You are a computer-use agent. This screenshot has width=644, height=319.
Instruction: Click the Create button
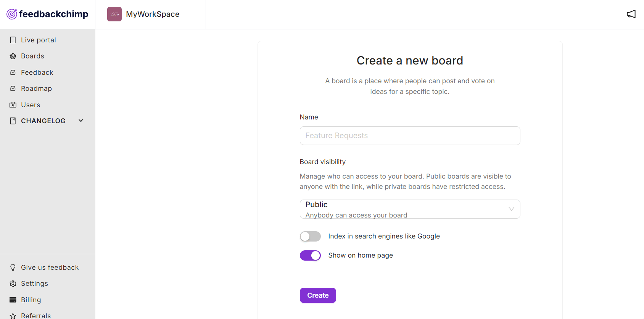point(318,295)
